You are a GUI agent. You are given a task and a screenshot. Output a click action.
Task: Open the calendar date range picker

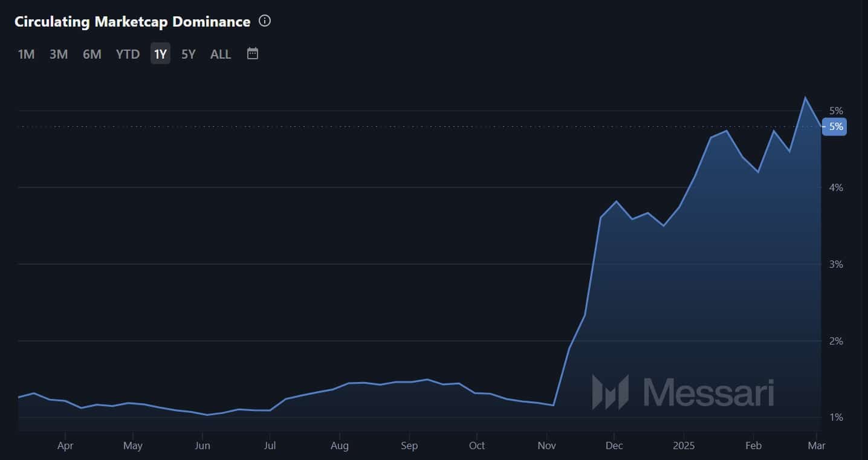click(x=253, y=54)
